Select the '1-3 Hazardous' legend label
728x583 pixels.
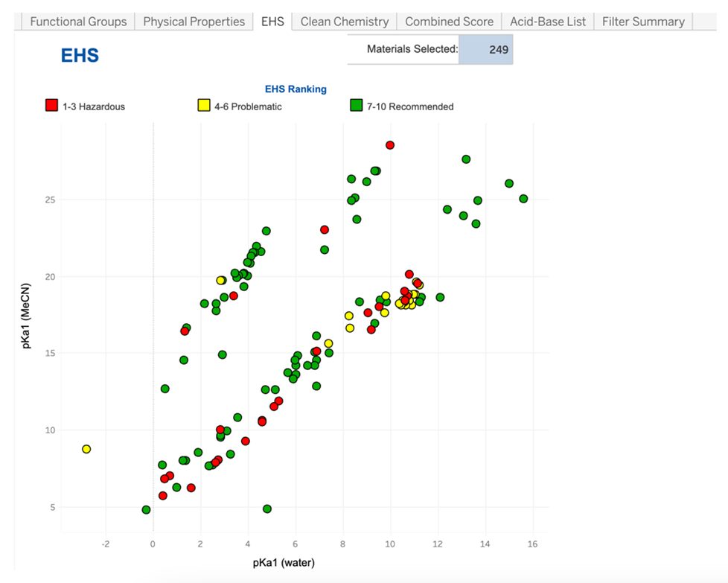pos(94,106)
